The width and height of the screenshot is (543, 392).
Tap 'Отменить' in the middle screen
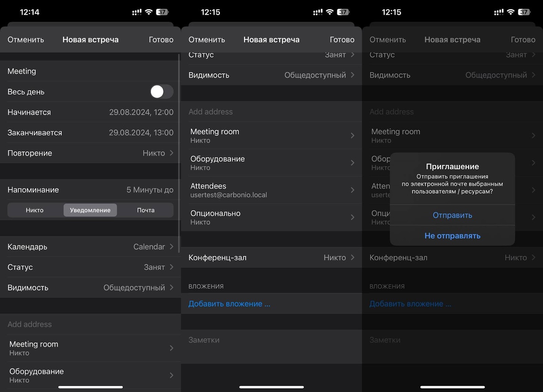(207, 40)
